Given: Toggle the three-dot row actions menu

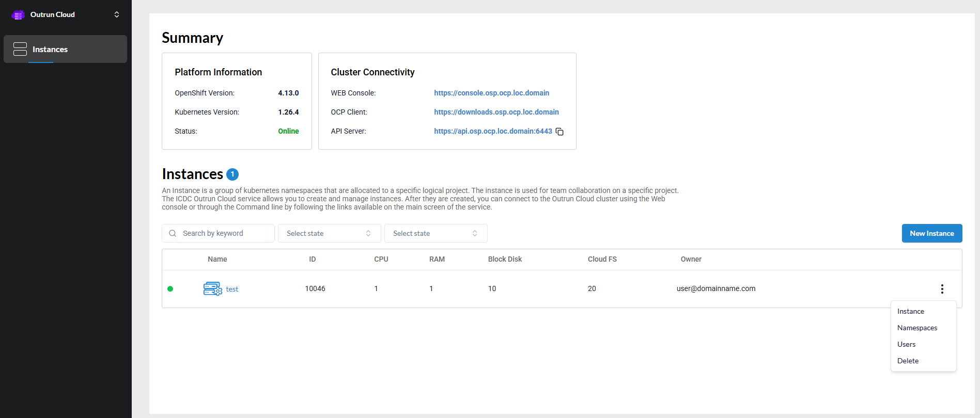Looking at the screenshot, I should click(942, 289).
